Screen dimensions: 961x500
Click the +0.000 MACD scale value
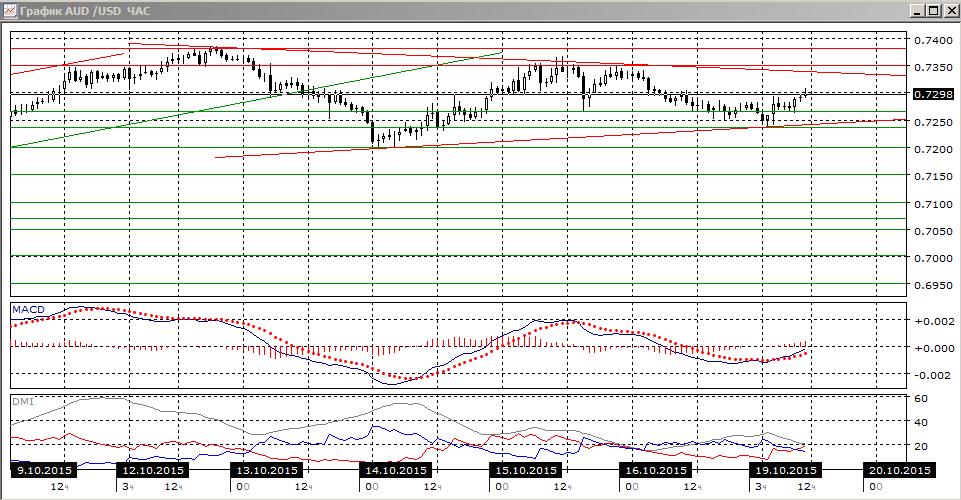click(x=934, y=348)
